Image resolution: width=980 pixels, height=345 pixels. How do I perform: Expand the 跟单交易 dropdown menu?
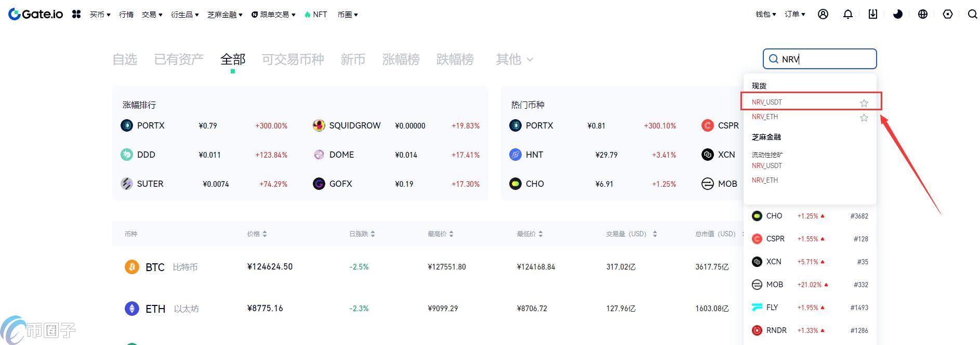pos(273,15)
